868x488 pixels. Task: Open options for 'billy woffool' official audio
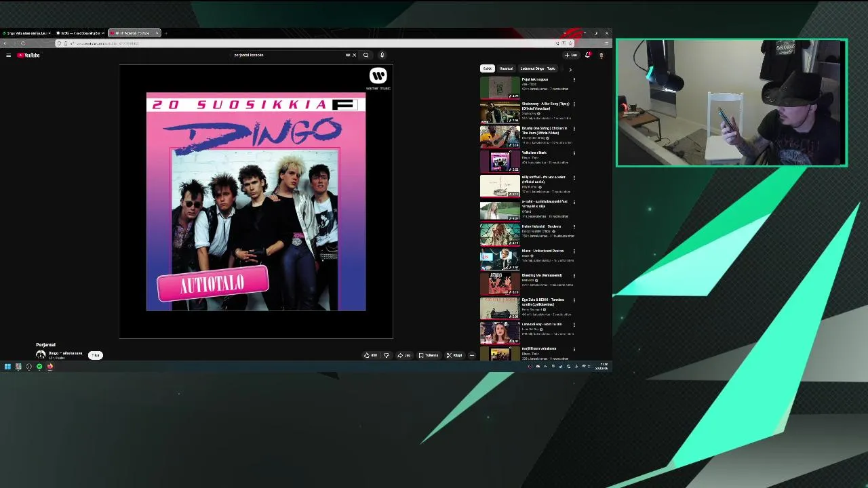[574, 178]
